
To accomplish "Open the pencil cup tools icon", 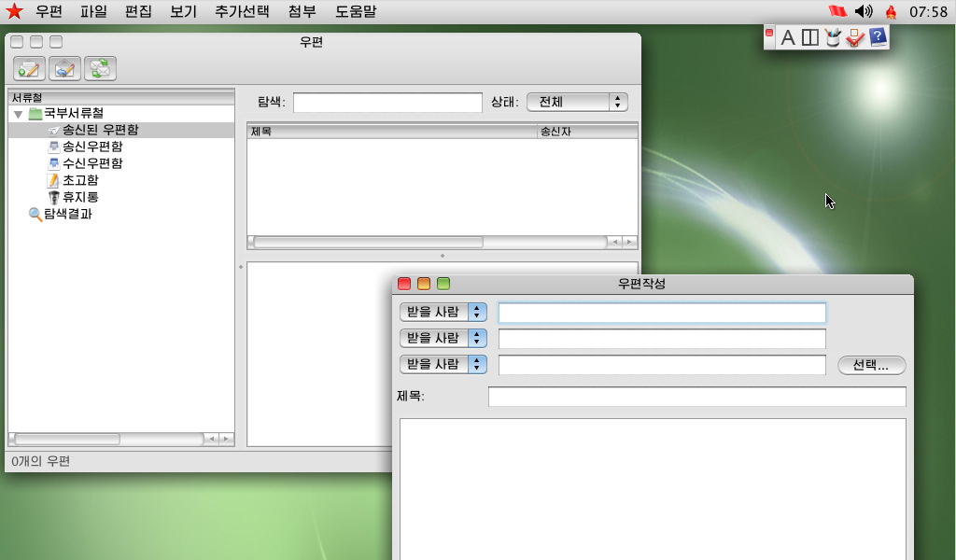I will point(833,37).
